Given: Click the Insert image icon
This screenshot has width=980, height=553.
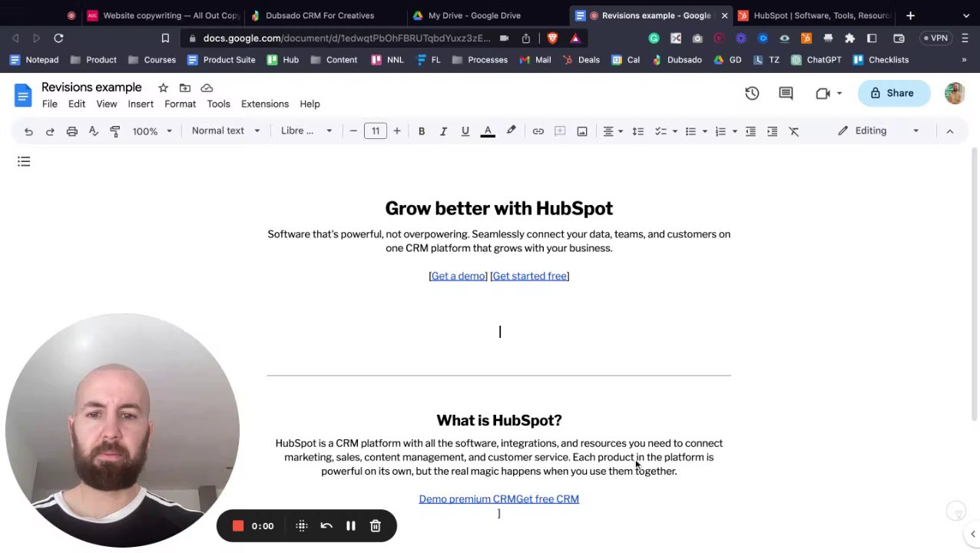Looking at the screenshot, I should coord(582,131).
